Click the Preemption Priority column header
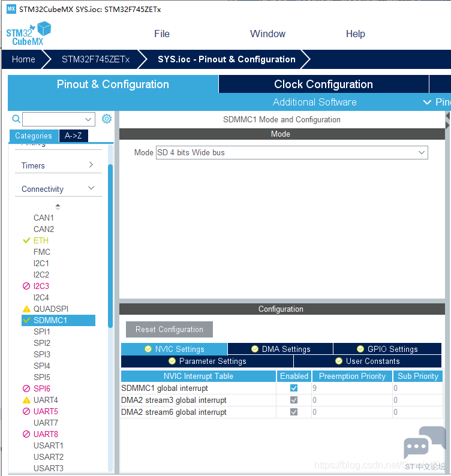 pos(352,376)
